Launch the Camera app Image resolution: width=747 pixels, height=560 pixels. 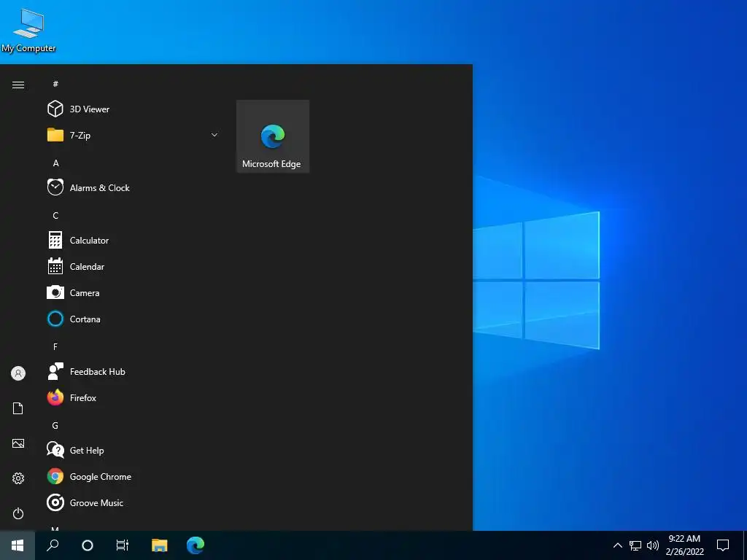[133, 292]
